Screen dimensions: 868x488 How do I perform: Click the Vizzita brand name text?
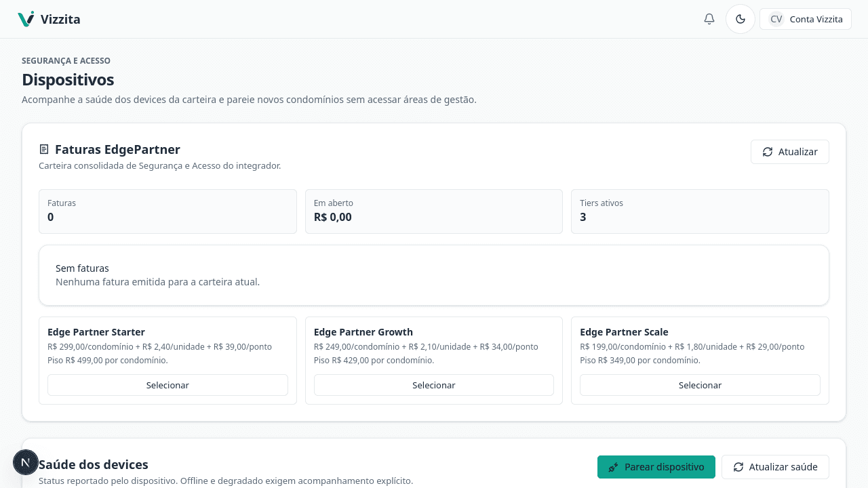pyautogui.click(x=60, y=19)
